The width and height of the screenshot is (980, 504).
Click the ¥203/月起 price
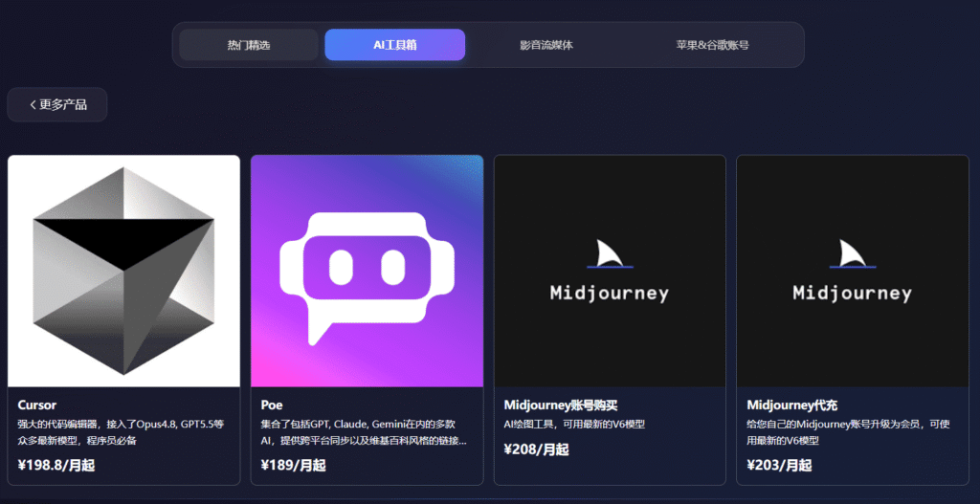click(779, 466)
